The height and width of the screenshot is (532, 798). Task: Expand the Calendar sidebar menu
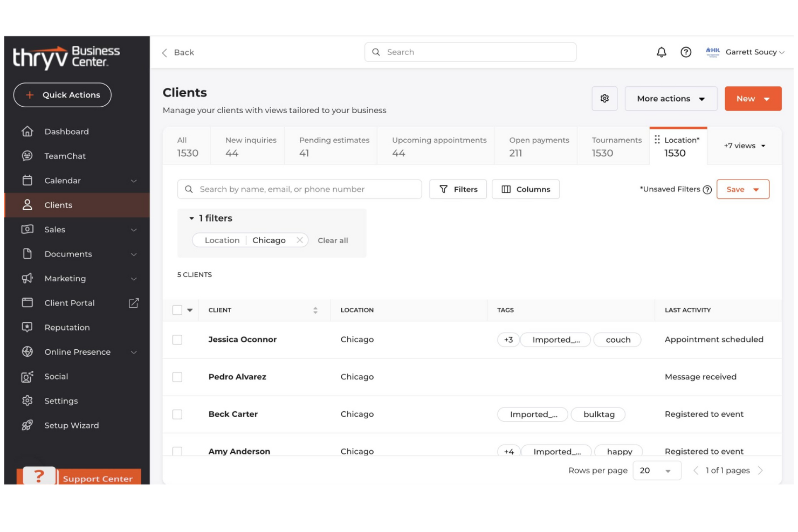click(134, 181)
